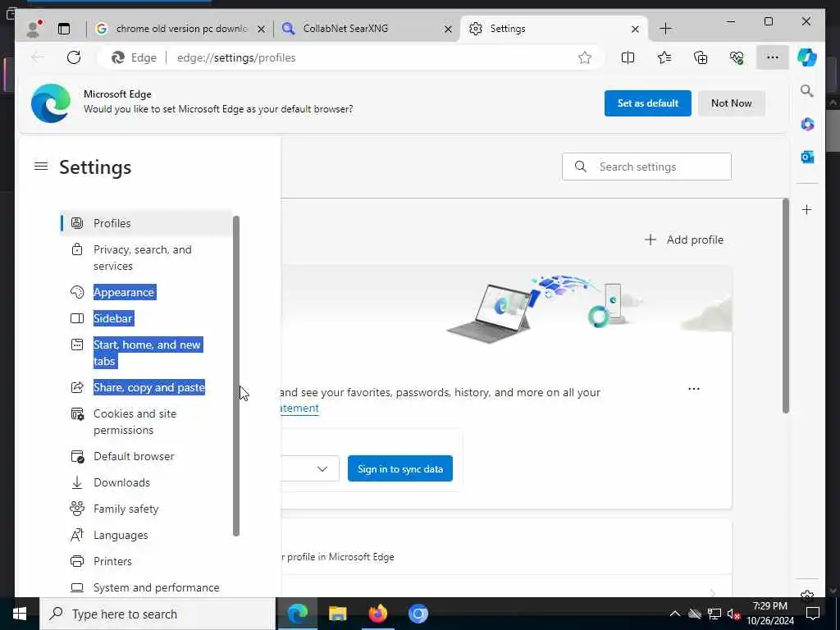Open more options ellipsis in profile card
This screenshot has width=840, height=630.
click(x=694, y=389)
